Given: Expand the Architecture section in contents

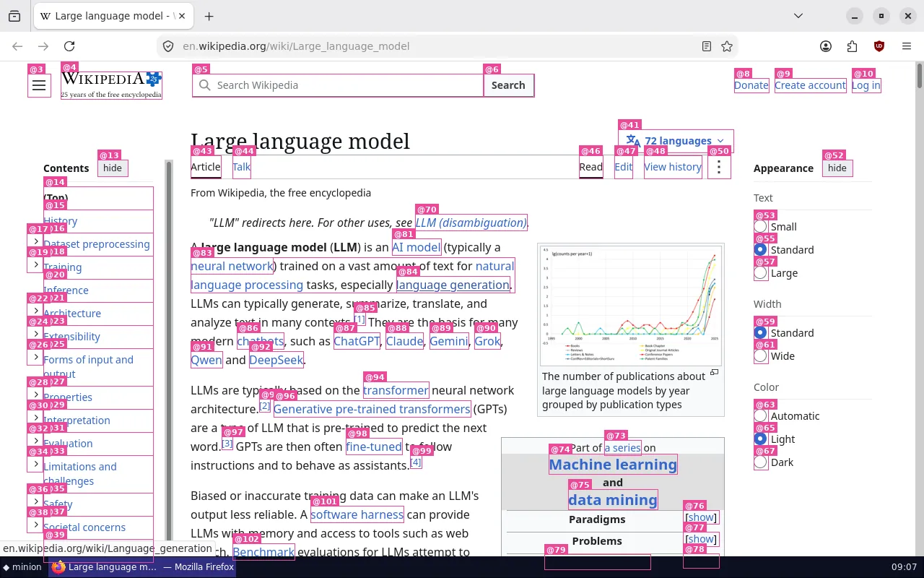Looking at the screenshot, I should (x=36, y=311).
